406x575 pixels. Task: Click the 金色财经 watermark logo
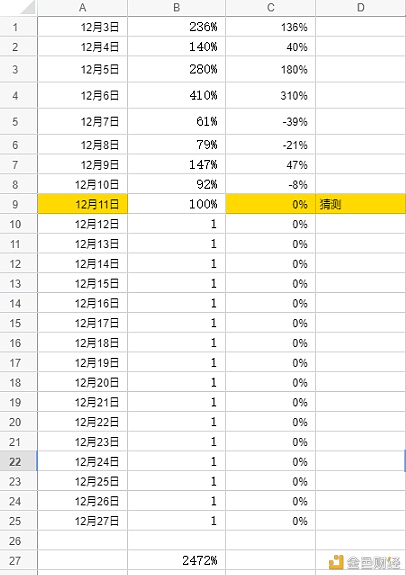click(x=364, y=561)
